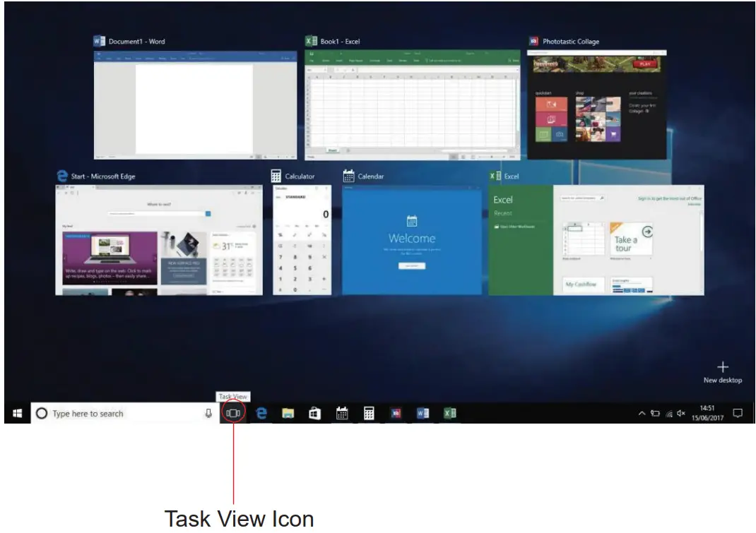The height and width of the screenshot is (533, 756).
Task: Launch Microsoft Edge from the taskbar
Action: (261, 413)
